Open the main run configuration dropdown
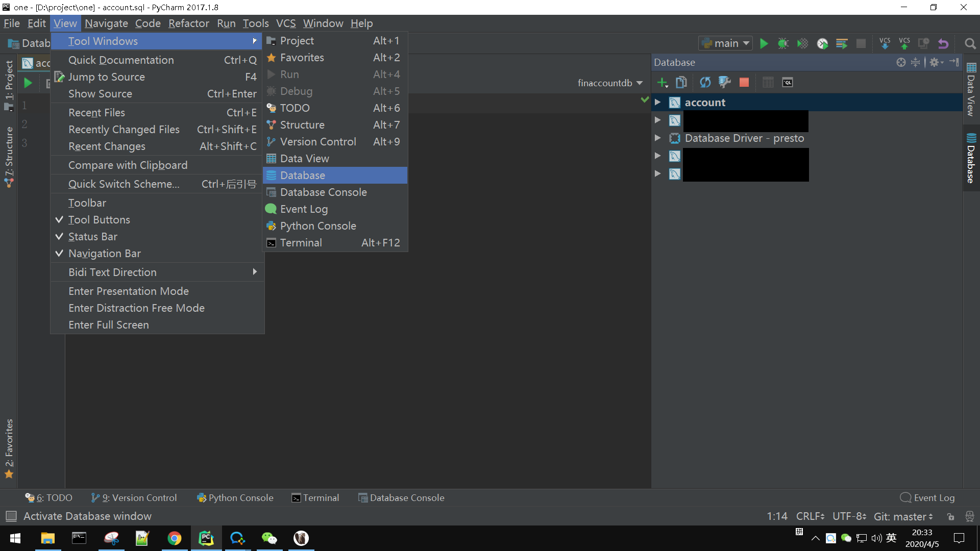This screenshot has width=980, height=551. point(726,43)
